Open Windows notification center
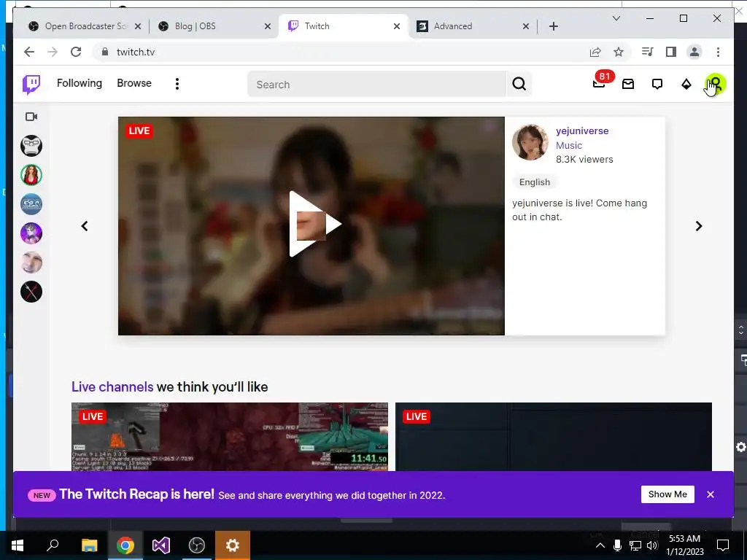The image size is (747, 560). coord(723,545)
